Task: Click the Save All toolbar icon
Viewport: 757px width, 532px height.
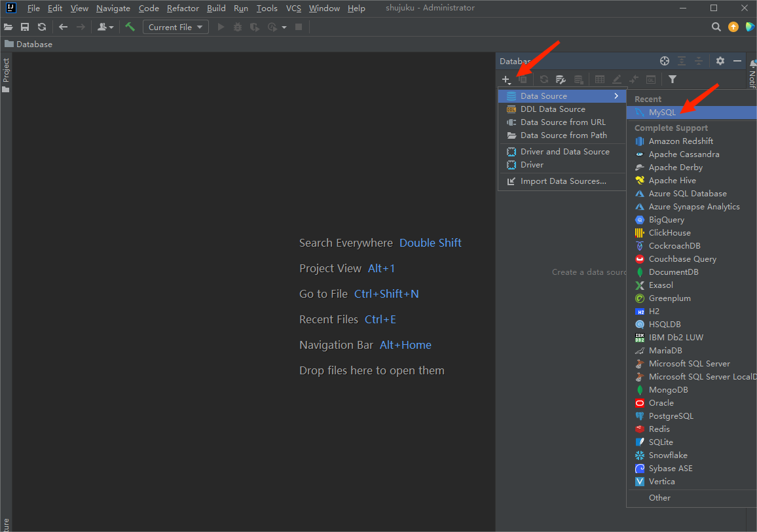Action: pos(25,27)
